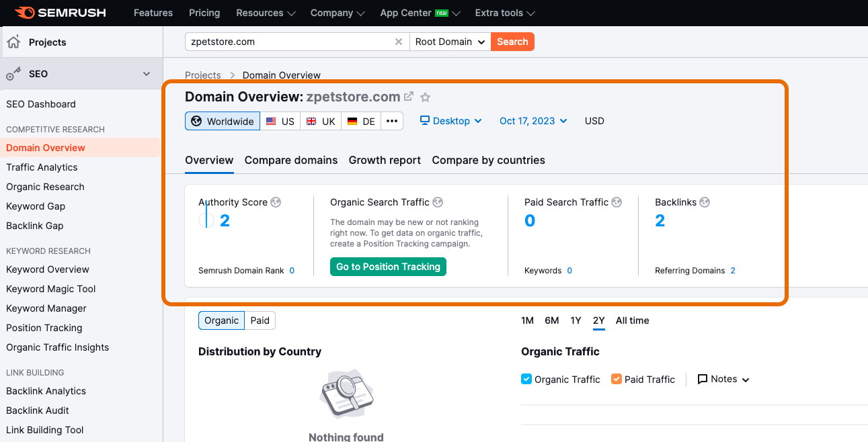Click the orange Search button
This screenshot has width=868, height=442.
click(x=512, y=42)
